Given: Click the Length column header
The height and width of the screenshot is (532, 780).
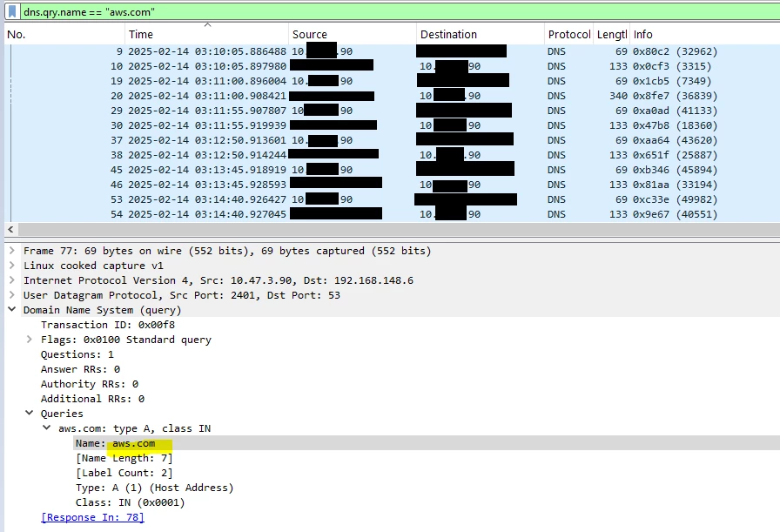Looking at the screenshot, I should (x=611, y=34).
